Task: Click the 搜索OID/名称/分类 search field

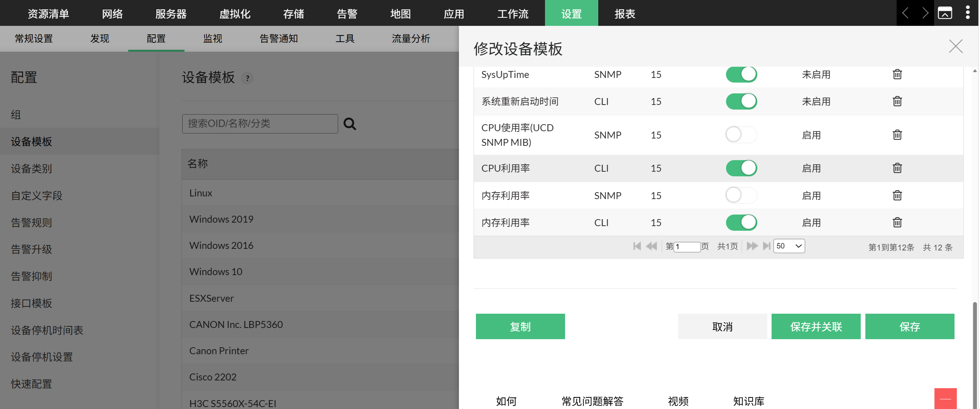Action: 260,124
